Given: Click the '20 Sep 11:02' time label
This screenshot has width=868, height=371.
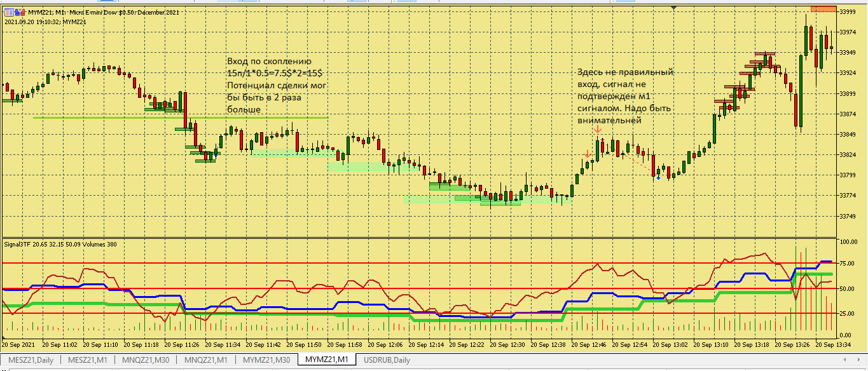Looking at the screenshot, I should pos(60,345).
